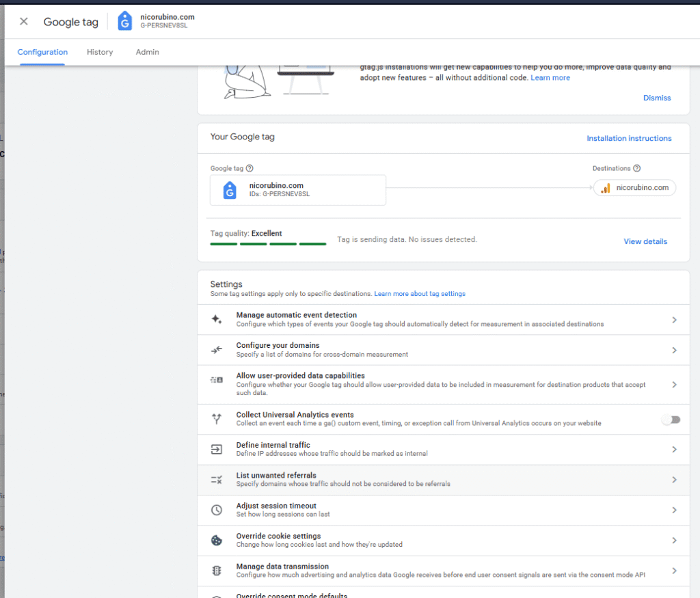Click the List unwanted referrals icon
Viewport: 700px width, 598px height.
click(x=217, y=480)
